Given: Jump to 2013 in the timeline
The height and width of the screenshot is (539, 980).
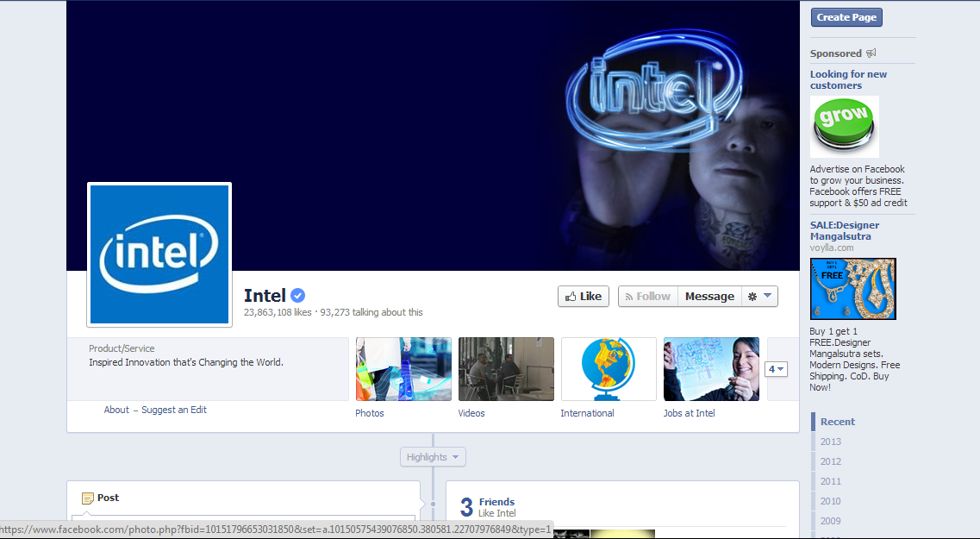Looking at the screenshot, I should (x=831, y=442).
